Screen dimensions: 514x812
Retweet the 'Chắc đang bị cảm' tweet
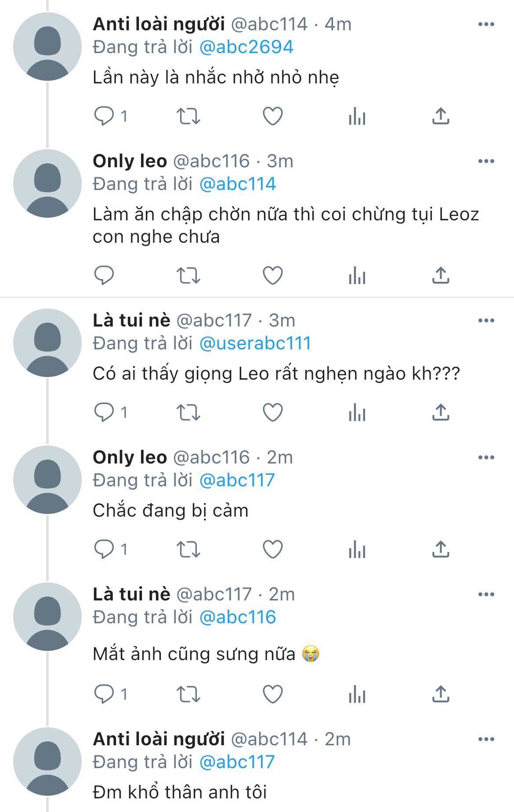pos(188,550)
